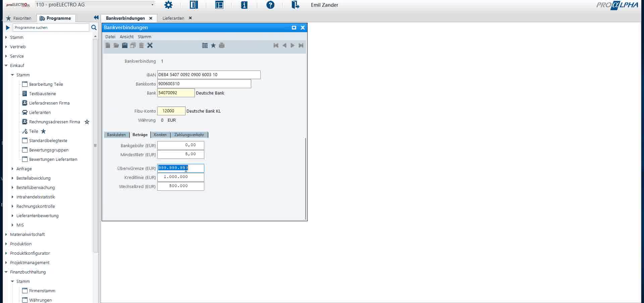Open the Ansicht menu
This screenshot has height=303, width=644.
click(126, 37)
